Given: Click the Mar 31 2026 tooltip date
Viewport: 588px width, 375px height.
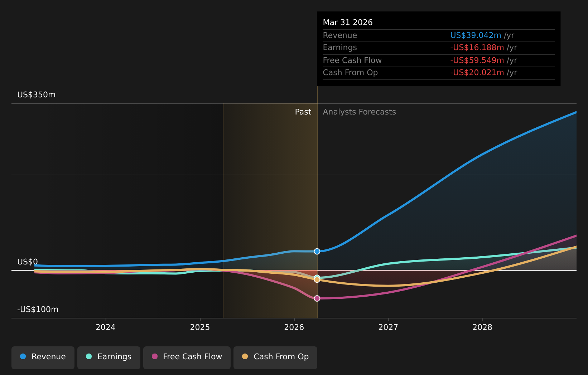Looking at the screenshot, I should [x=348, y=23].
